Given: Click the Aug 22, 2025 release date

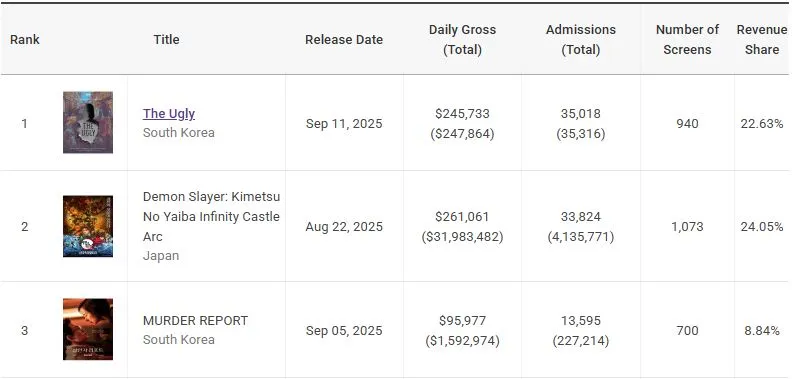Looking at the screenshot, I should [344, 227].
